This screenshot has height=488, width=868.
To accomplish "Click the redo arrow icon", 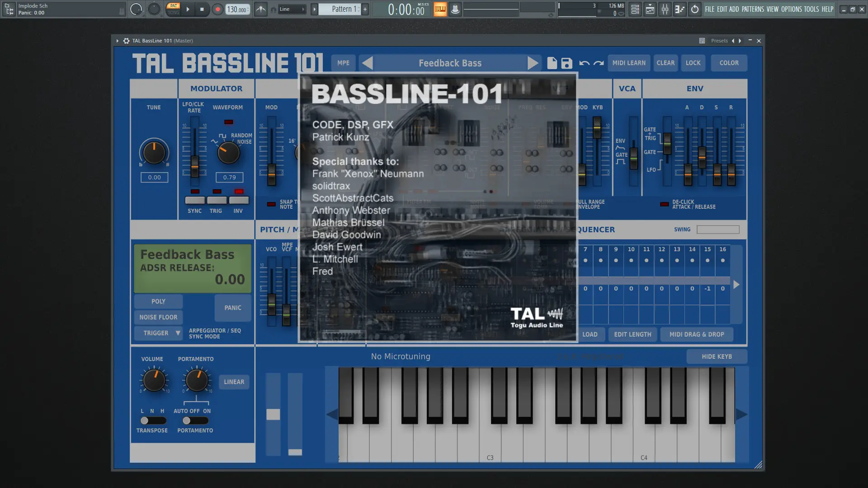I will pyautogui.click(x=599, y=63).
